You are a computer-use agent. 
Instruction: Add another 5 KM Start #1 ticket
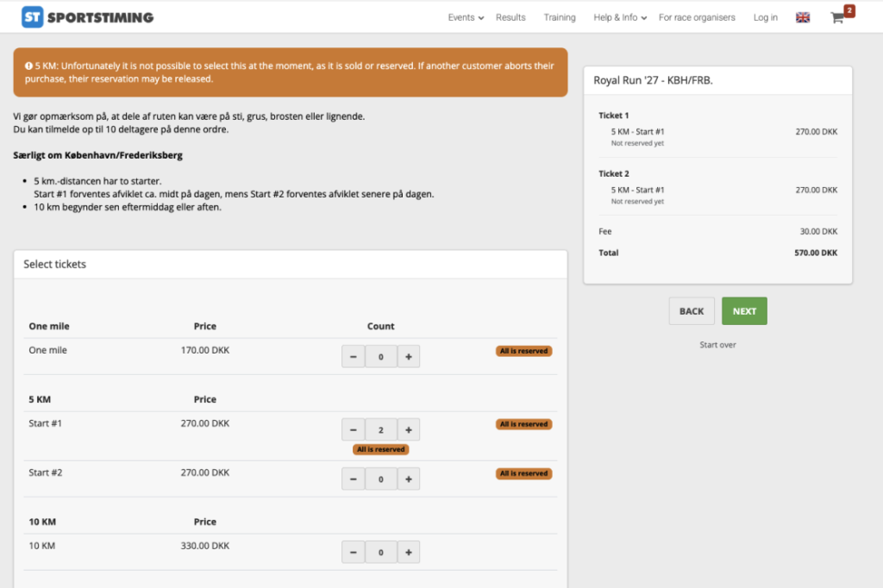pos(409,429)
